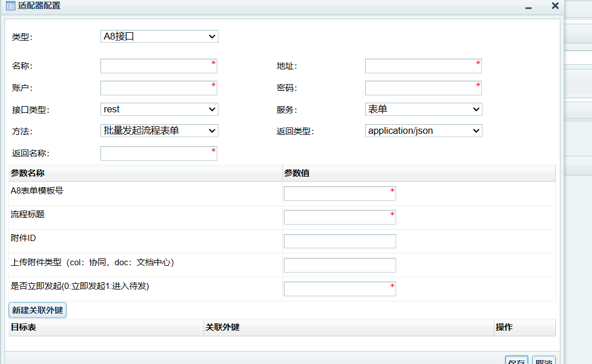The width and height of the screenshot is (592, 364).
Task: Select the 附件ID value field
Action: tap(340, 242)
